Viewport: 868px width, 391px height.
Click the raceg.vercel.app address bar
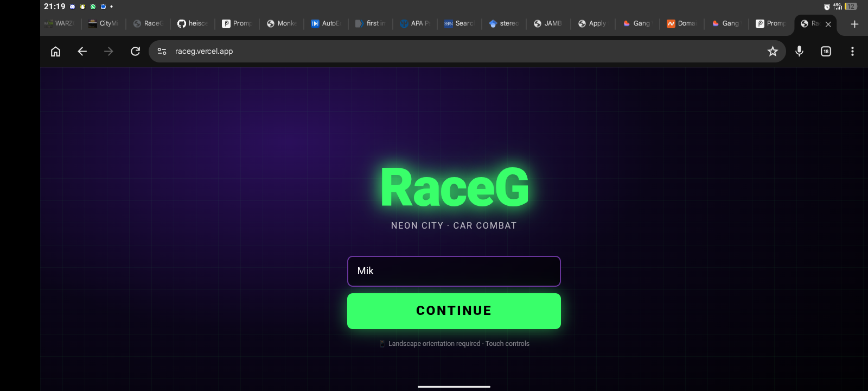[467, 51]
